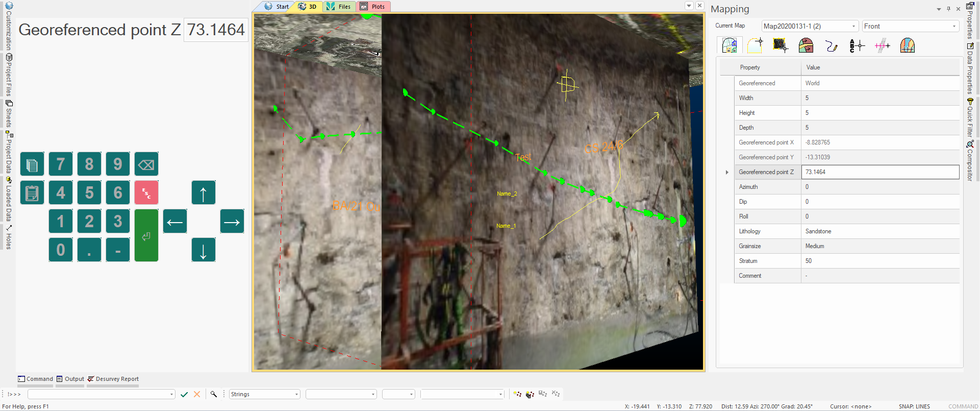Click the copy icon on keypad
This screenshot has height=411, width=980.
[x=32, y=164]
